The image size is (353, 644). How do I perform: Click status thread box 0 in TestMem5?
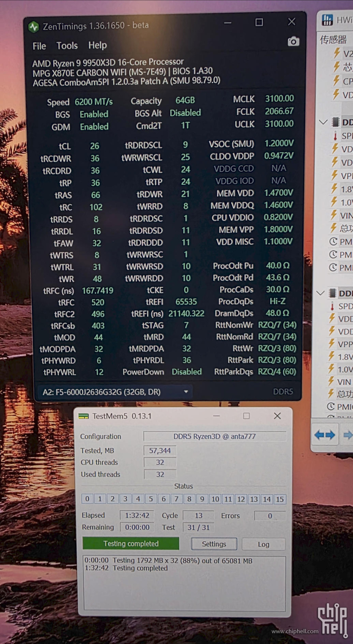pyautogui.click(x=87, y=499)
